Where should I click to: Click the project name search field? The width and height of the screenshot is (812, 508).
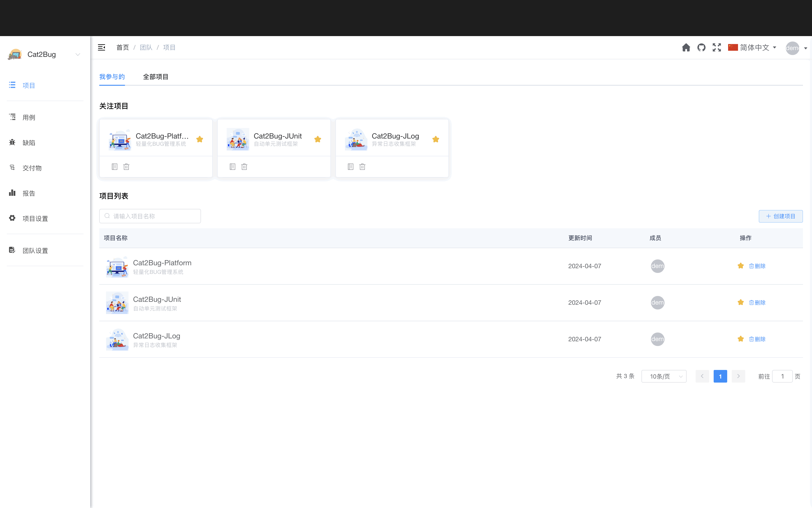[150, 216]
